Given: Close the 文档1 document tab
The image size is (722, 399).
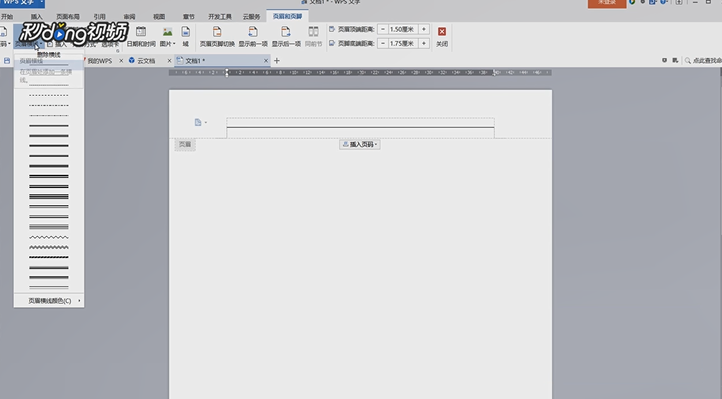Looking at the screenshot, I should coord(266,61).
